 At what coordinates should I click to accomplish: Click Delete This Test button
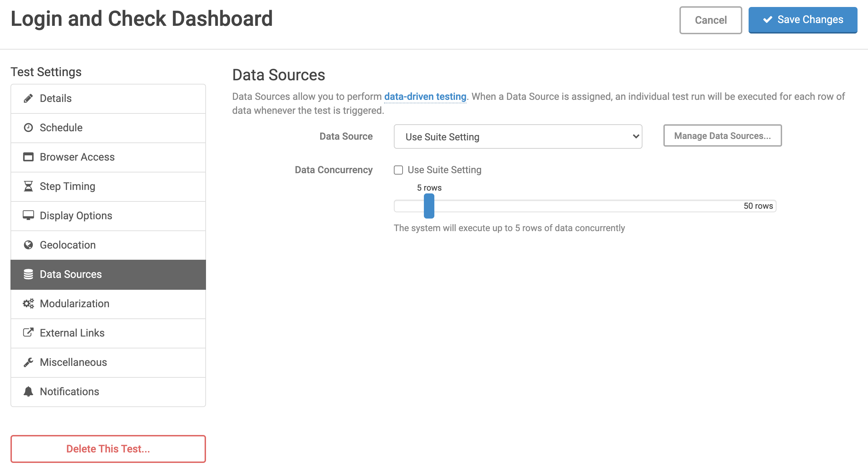(x=108, y=449)
